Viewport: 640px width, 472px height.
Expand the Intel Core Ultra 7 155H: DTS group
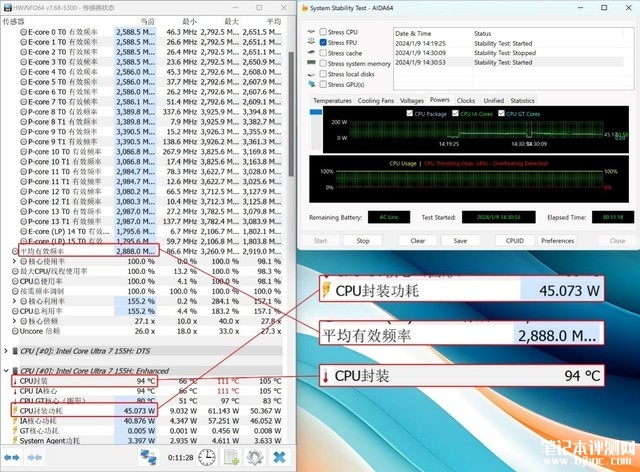(6, 351)
